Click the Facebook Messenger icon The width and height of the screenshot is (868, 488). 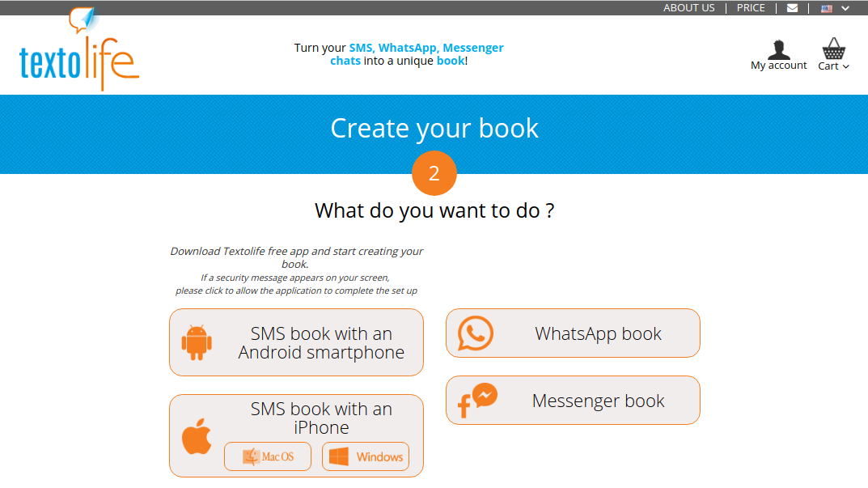476,400
